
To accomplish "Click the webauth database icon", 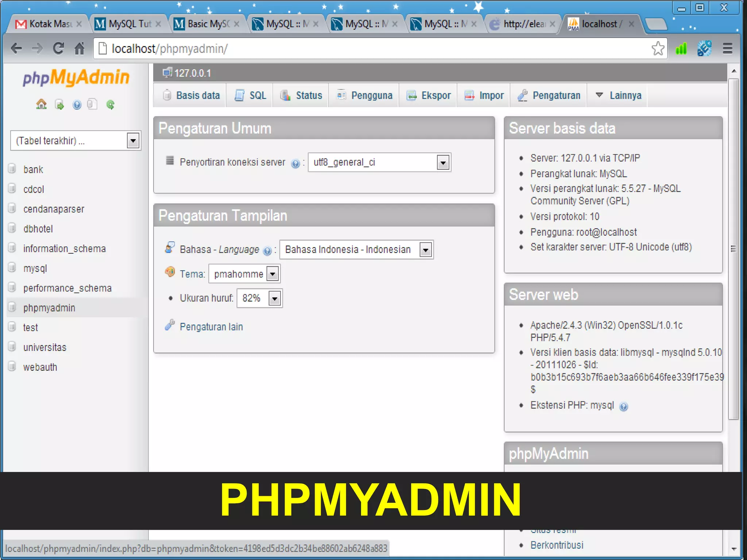I will pyautogui.click(x=12, y=366).
